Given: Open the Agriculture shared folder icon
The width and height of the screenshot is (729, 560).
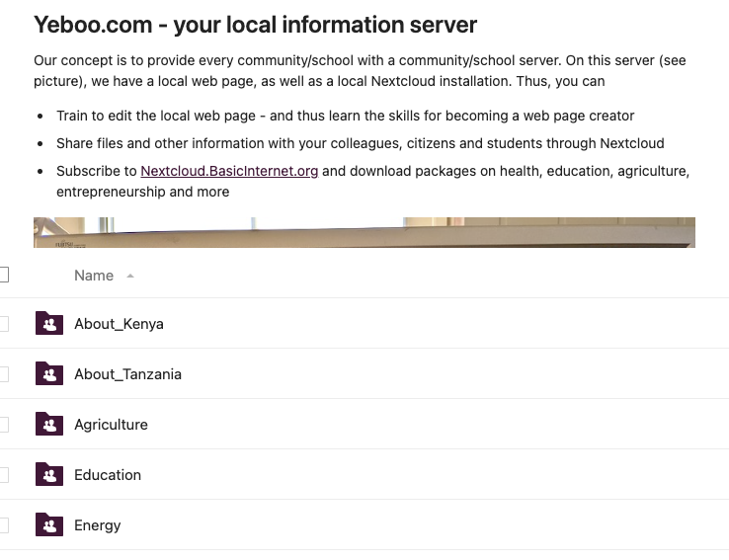Looking at the screenshot, I should tap(49, 424).
